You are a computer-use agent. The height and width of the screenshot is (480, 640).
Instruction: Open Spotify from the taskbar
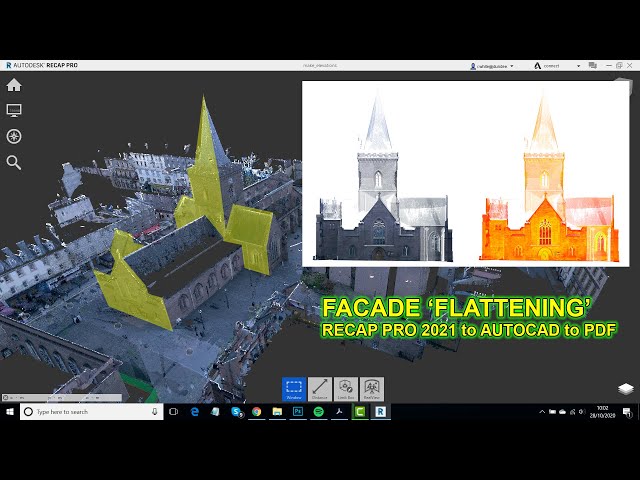pos(319,412)
